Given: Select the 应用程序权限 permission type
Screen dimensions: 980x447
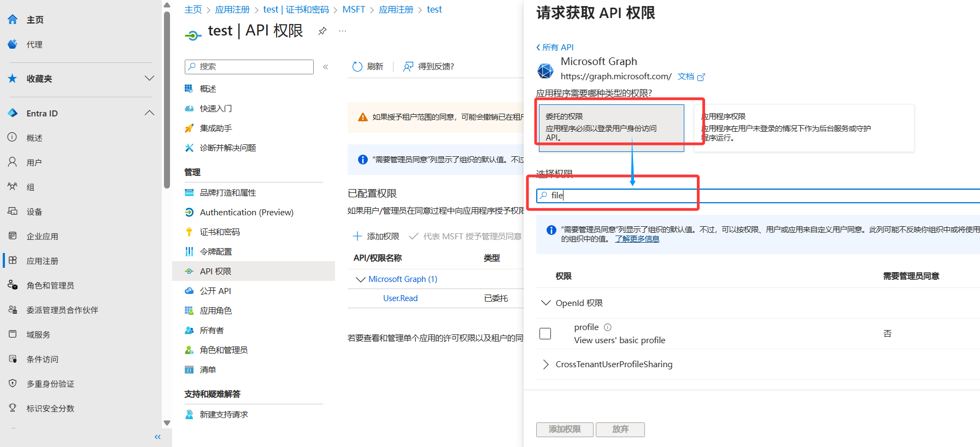Looking at the screenshot, I should click(803, 127).
